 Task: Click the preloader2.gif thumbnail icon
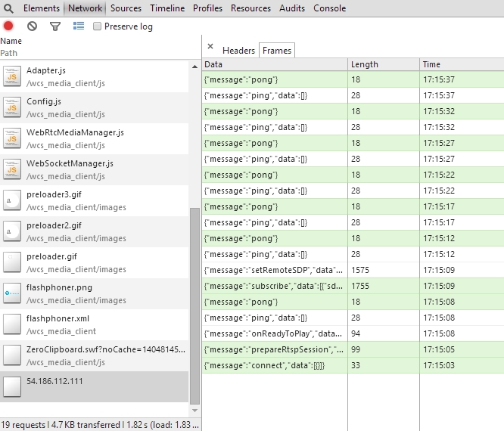click(x=12, y=231)
